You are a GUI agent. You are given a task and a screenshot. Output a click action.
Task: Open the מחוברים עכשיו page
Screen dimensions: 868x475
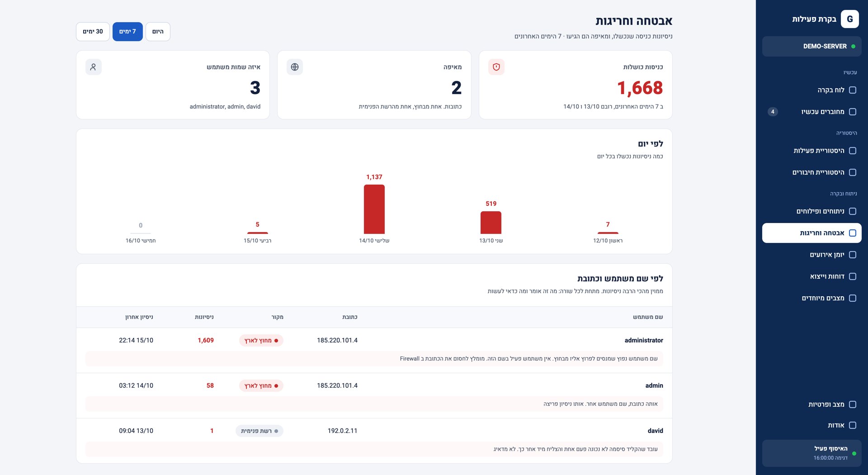(x=811, y=112)
